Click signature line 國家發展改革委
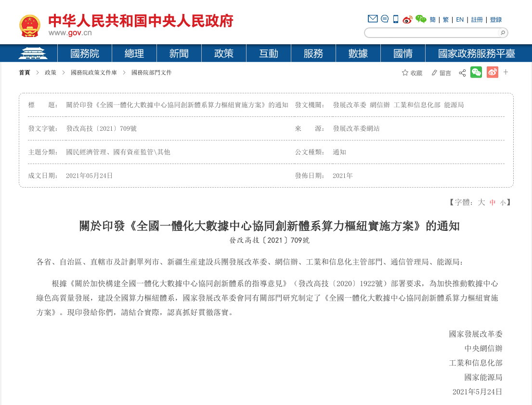Image resolution: width=532 pixels, height=405 pixels. 475,334
